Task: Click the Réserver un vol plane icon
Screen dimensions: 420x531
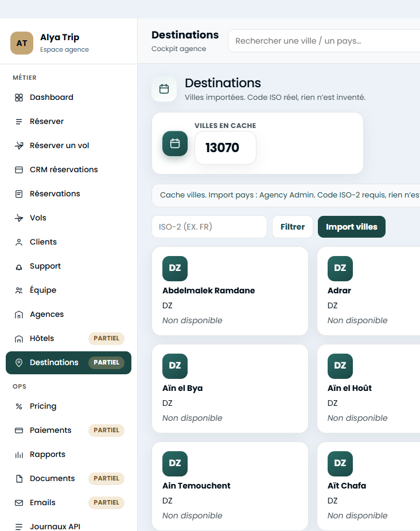Action: (19, 146)
